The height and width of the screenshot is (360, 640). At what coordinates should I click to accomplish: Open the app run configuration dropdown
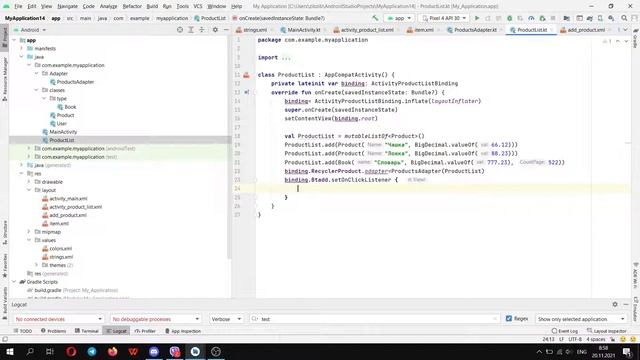point(399,18)
